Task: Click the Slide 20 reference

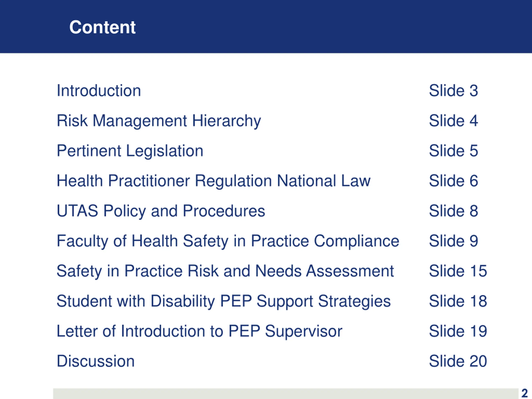Action: pos(458,361)
